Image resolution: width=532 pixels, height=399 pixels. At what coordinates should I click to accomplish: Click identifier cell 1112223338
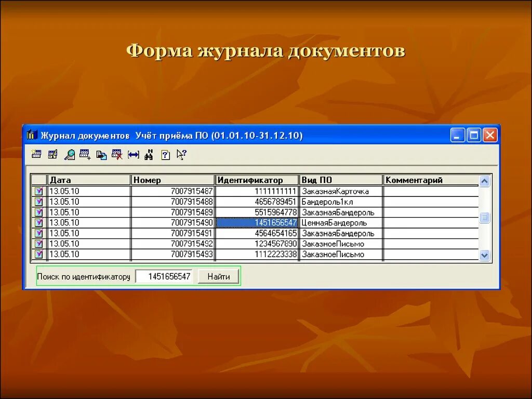257,254
